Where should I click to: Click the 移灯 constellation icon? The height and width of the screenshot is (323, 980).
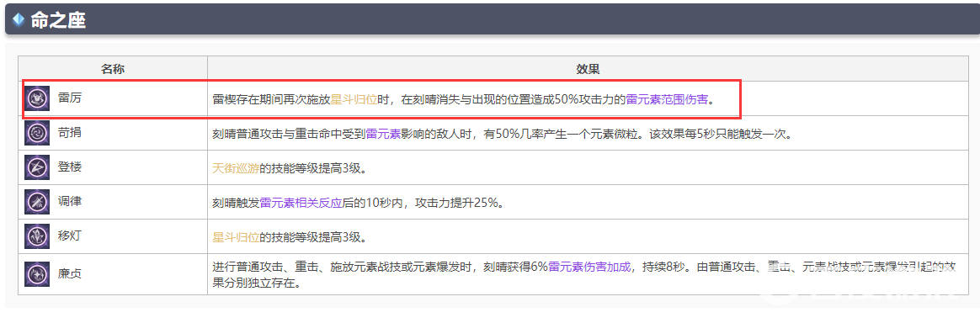tap(37, 236)
